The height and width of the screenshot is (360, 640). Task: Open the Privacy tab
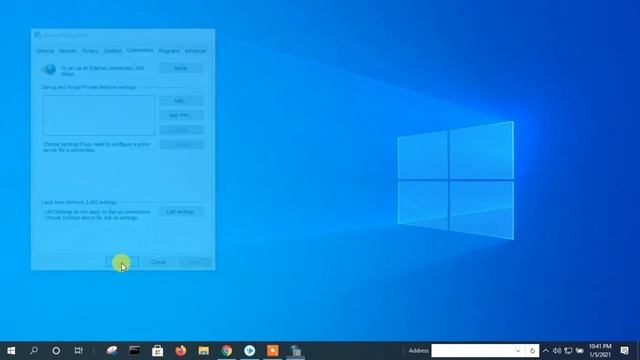click(90, 51)
